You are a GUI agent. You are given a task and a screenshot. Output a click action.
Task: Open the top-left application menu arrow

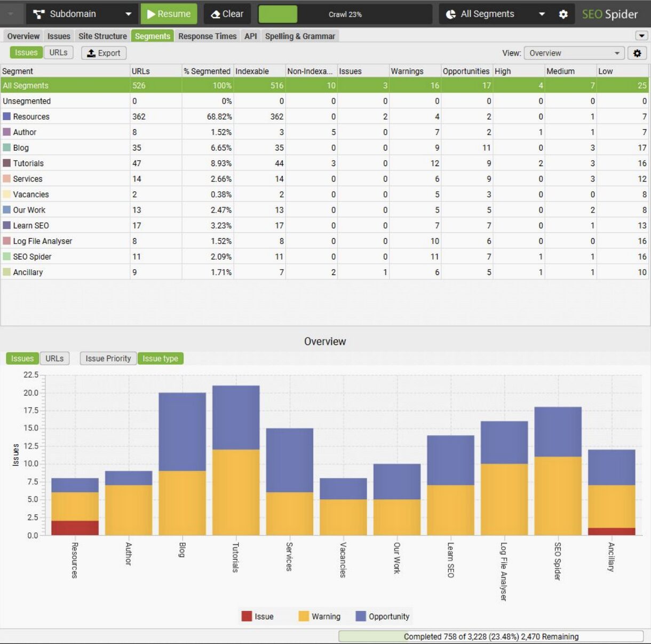[11, 14]
